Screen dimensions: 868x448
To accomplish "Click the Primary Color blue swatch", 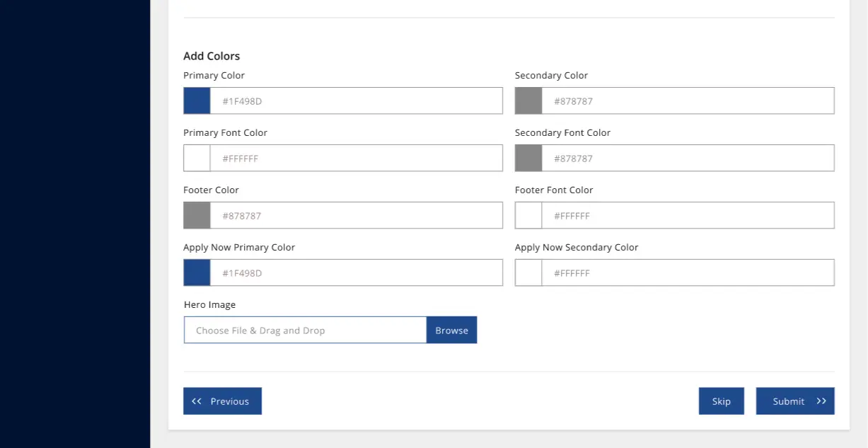I will 197,100.
